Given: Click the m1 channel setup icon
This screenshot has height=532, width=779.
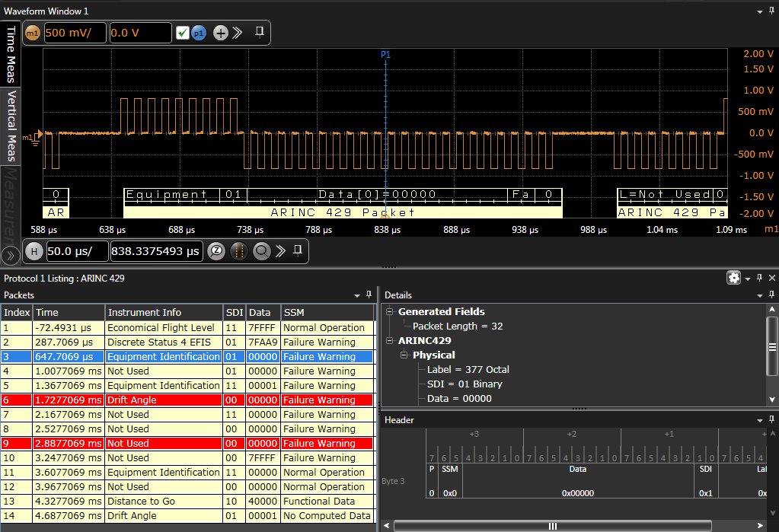Looking at the screenshot, I should (31, 33).
